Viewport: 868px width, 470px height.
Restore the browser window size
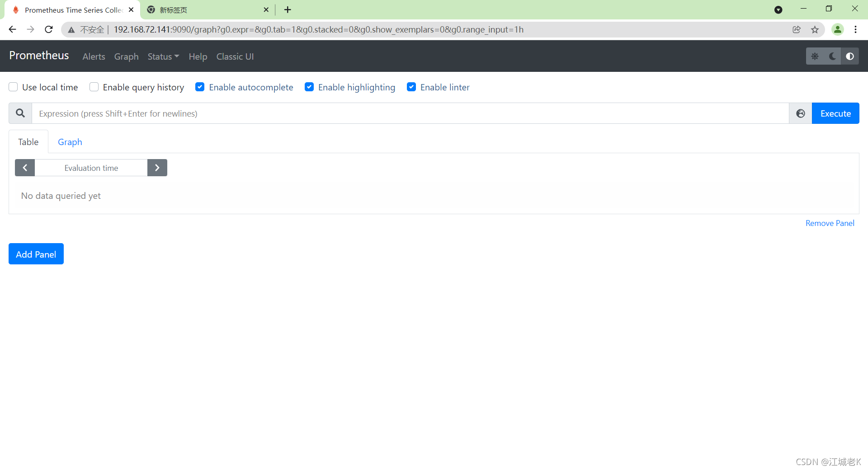point(829,9)
